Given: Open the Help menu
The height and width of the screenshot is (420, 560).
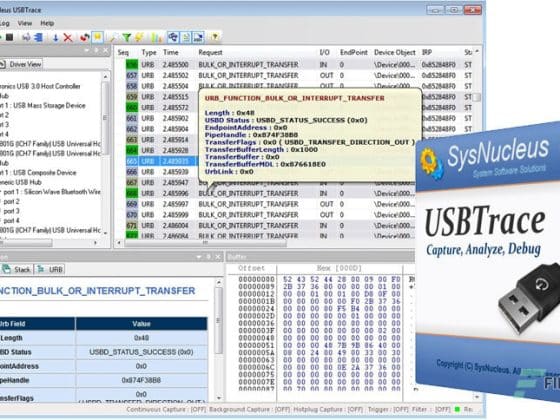Looking at the screenshot, I should click(x=47, y=23).
